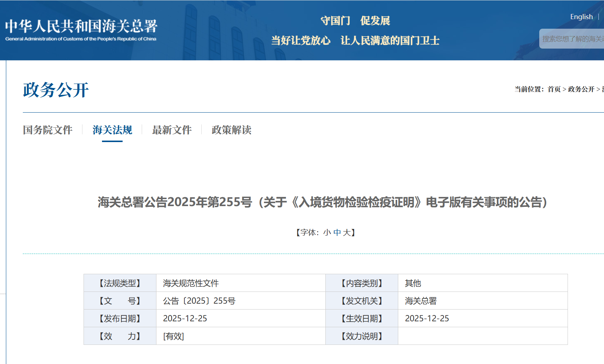Image resolution: width=604 pixels, height=364 pixels.
Task: Click the 发布日期 value 2025-12-25
Action: 185,318
